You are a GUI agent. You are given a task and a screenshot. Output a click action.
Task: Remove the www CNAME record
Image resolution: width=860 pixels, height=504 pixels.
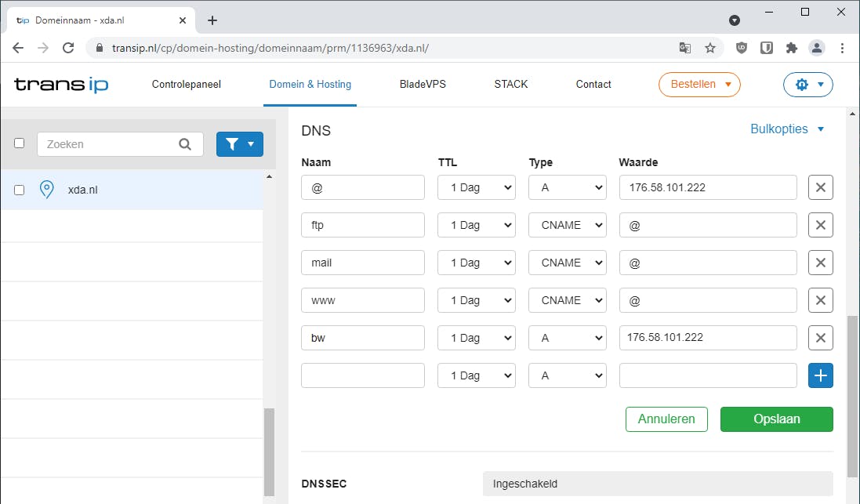[x=821, y=300]
